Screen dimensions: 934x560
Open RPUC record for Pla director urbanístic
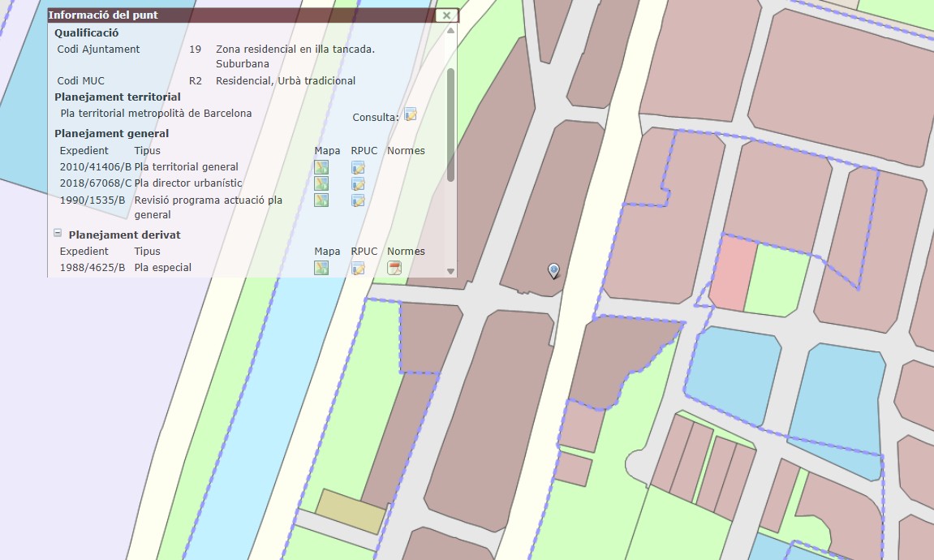pyautogui.click(x=358, y=183)
